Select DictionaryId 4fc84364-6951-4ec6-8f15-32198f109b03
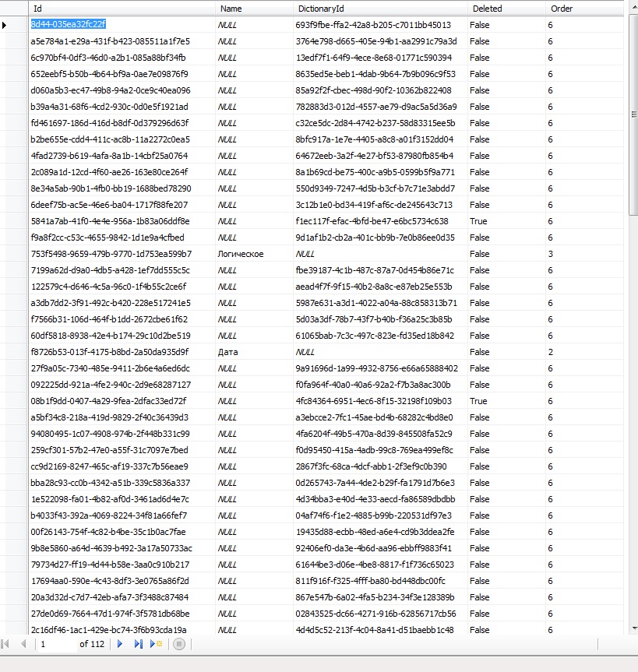The image size is (638, 672). [x=380, y=401]
